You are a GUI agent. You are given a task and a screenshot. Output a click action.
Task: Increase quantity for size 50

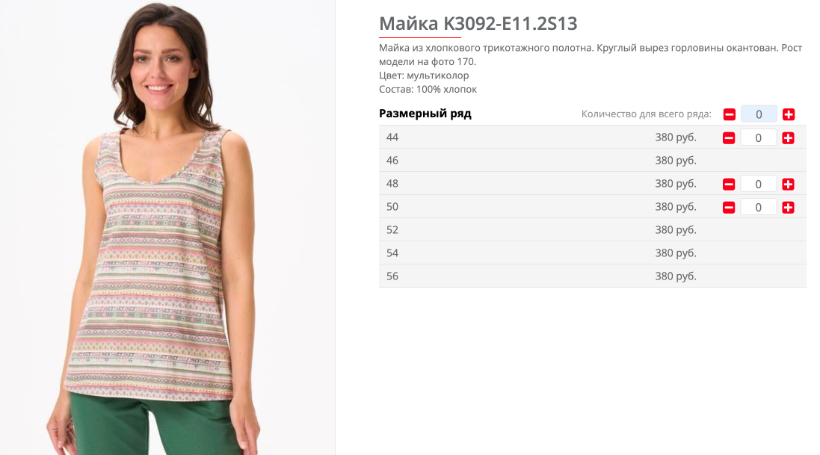click(x=788, y=208)
